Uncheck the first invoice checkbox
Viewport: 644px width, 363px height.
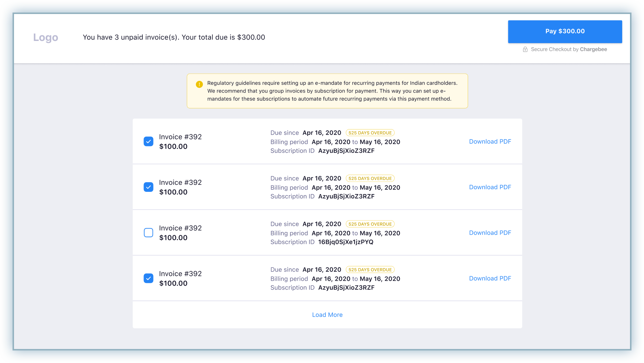pos(148,141)
